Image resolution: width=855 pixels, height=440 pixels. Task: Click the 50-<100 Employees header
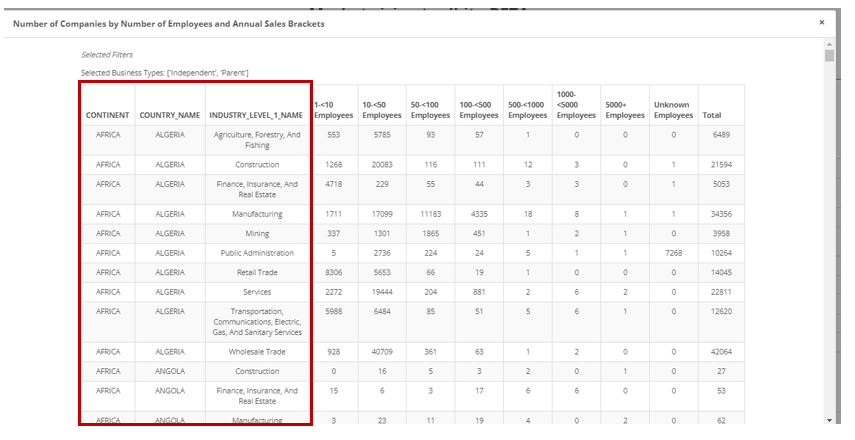coord(430,110)
